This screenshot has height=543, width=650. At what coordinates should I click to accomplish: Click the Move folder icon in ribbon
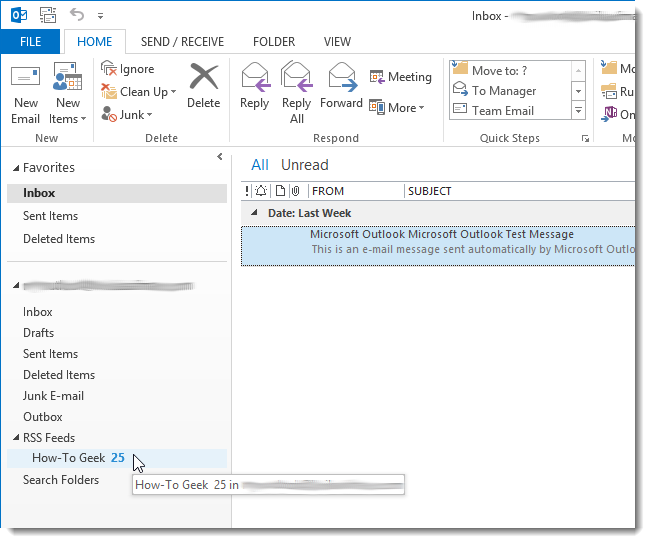click(609, 68)
